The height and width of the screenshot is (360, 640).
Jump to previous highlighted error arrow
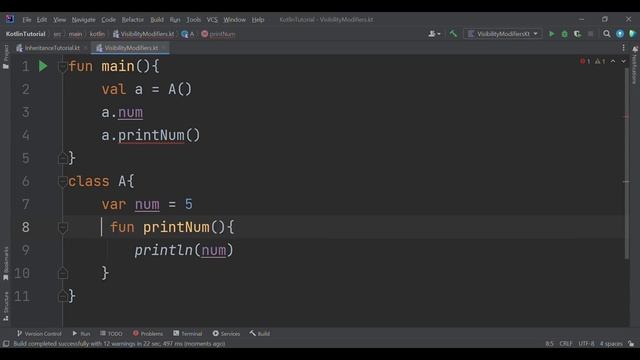pos(613,61)
